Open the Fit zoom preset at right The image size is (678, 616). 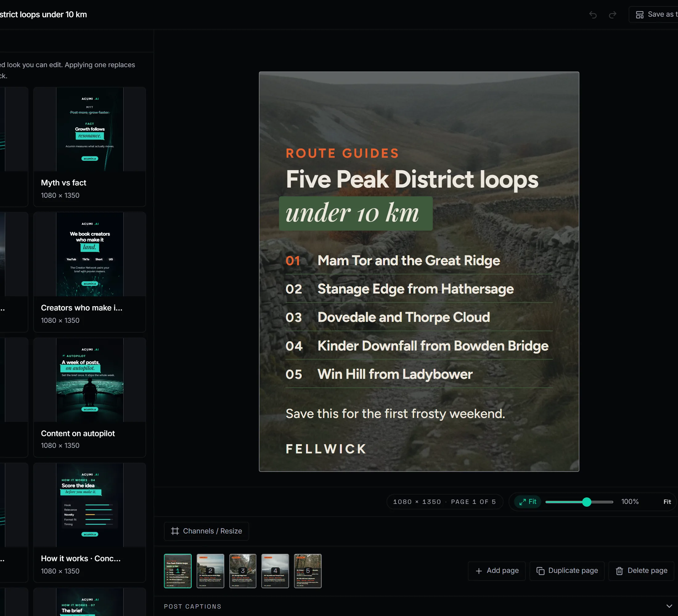667,502
